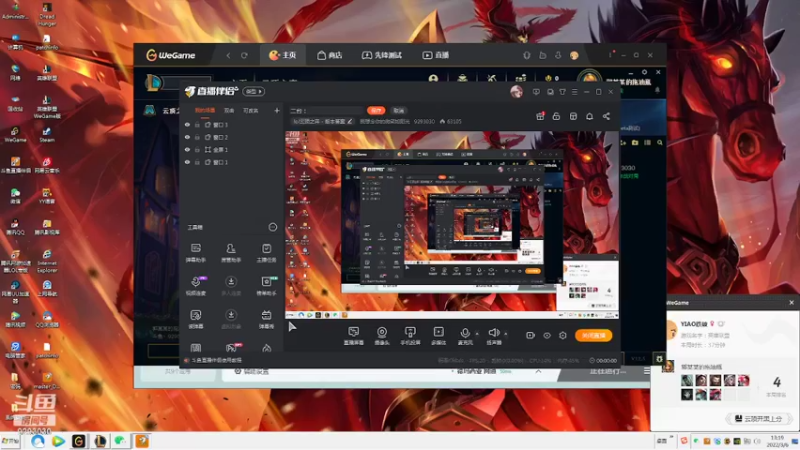The image size is (800, 450).
Task: Click the notification bell in the stream companion header
Action: click(589, 116)
